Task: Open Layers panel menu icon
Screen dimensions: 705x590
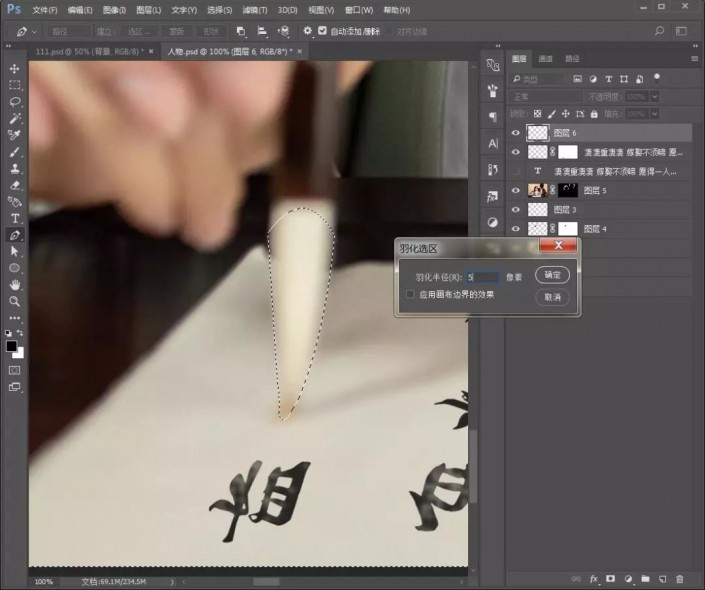Action: (695, 58)
